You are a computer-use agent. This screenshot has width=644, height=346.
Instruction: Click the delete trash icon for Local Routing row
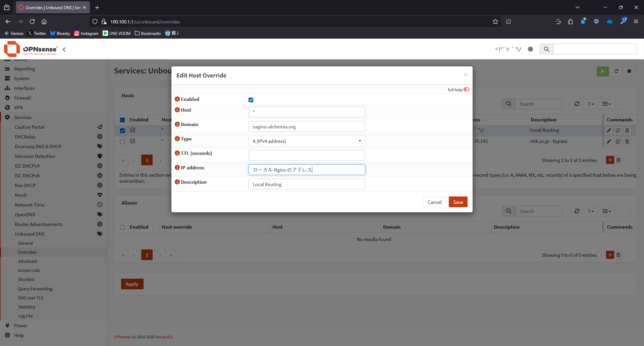pyautogui.click(x=627, y=130)
